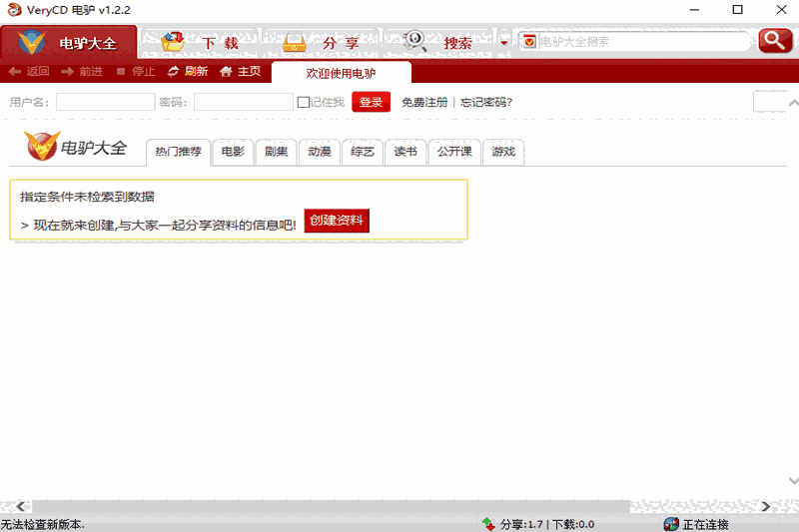Switch to the 分享 share tab

[x=321, y=43]
